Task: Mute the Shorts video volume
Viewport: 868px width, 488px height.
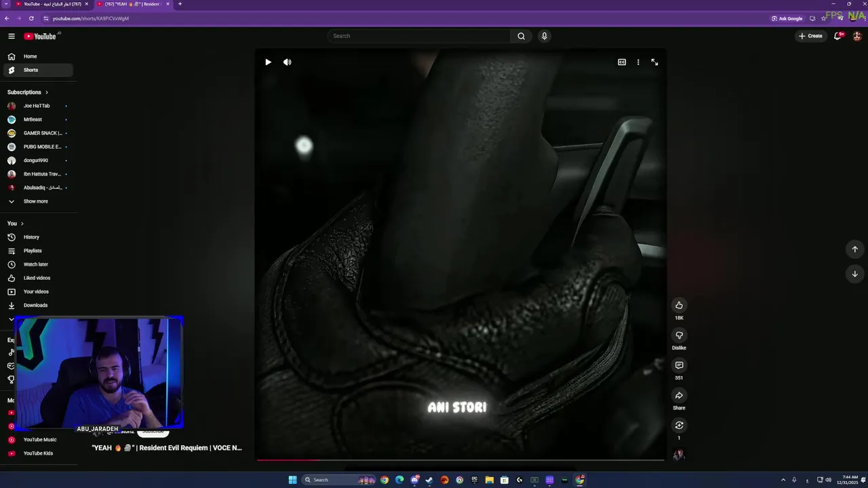Action: 288,62
